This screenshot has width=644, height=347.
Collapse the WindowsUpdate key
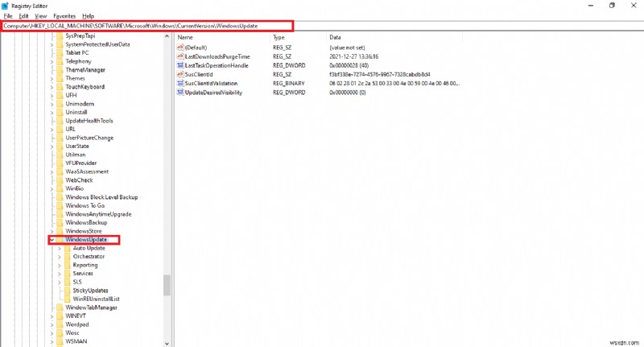point(52,239)
